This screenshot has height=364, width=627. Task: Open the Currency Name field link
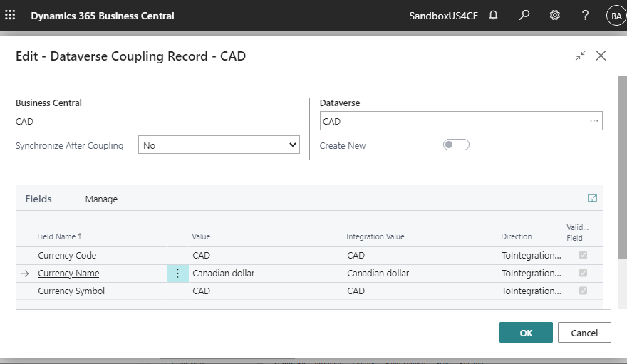[x=68, y=274]
